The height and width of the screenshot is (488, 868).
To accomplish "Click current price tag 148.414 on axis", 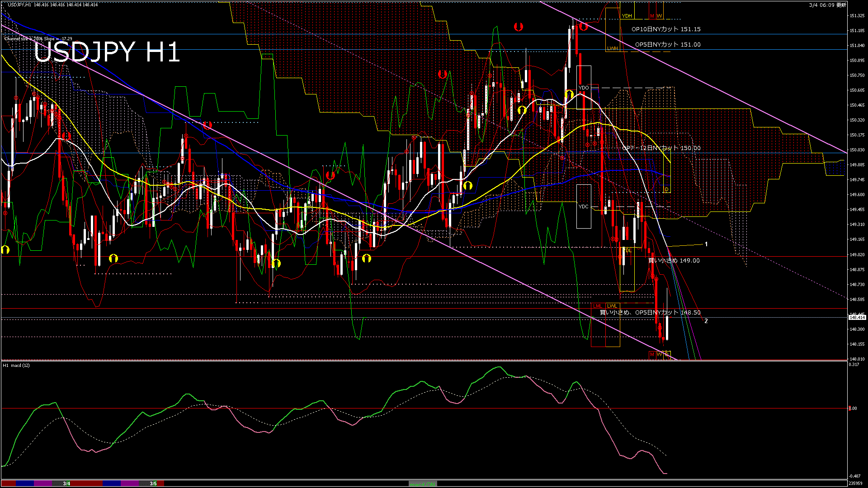I will 857,318.
